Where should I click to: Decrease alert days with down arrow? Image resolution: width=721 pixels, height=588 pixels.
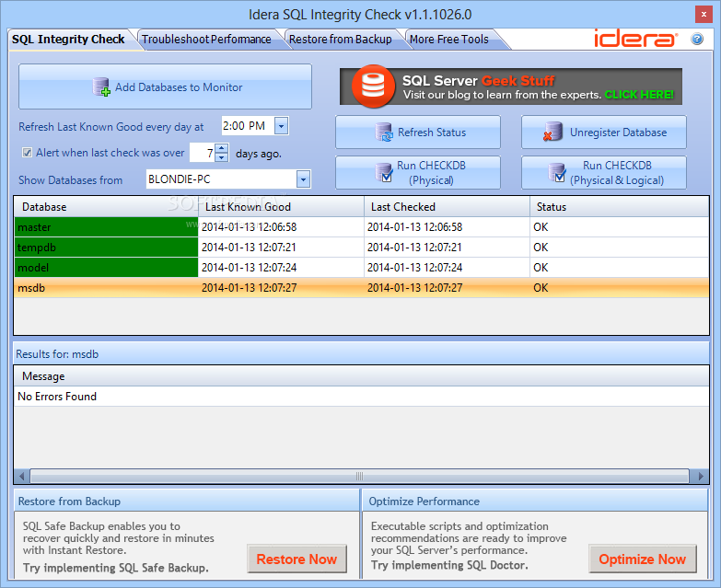pyautogui.click(x=222, y=157)
